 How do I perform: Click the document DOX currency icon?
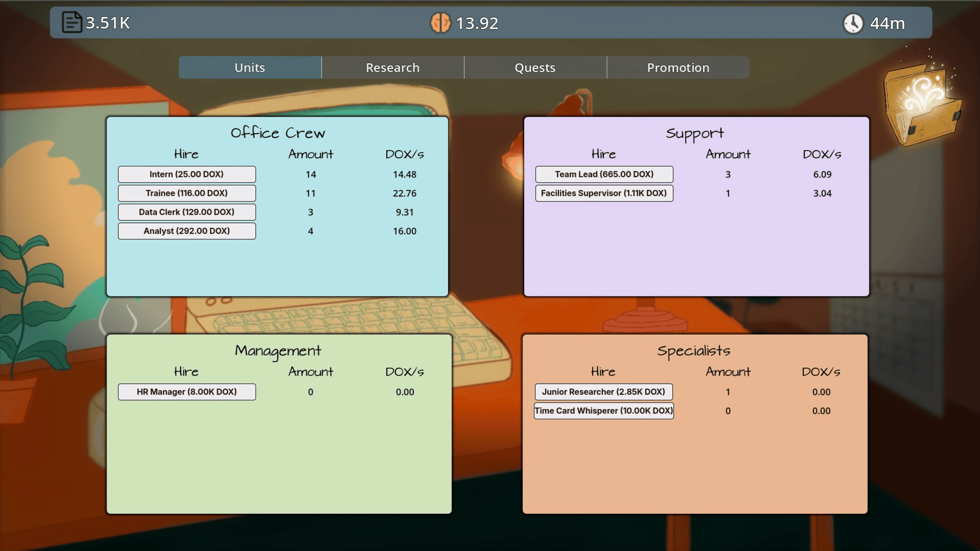click(x=71, y=22)
